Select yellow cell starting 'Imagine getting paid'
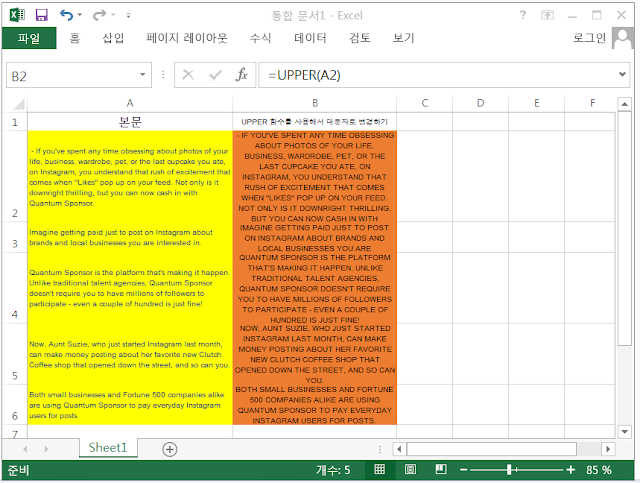 point(130,237)
